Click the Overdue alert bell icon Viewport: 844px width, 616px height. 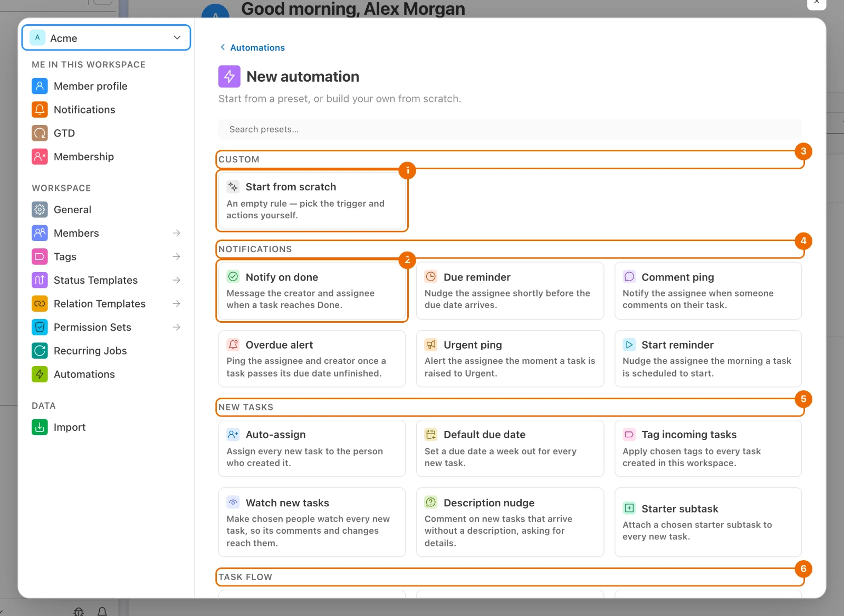point(233,344)
